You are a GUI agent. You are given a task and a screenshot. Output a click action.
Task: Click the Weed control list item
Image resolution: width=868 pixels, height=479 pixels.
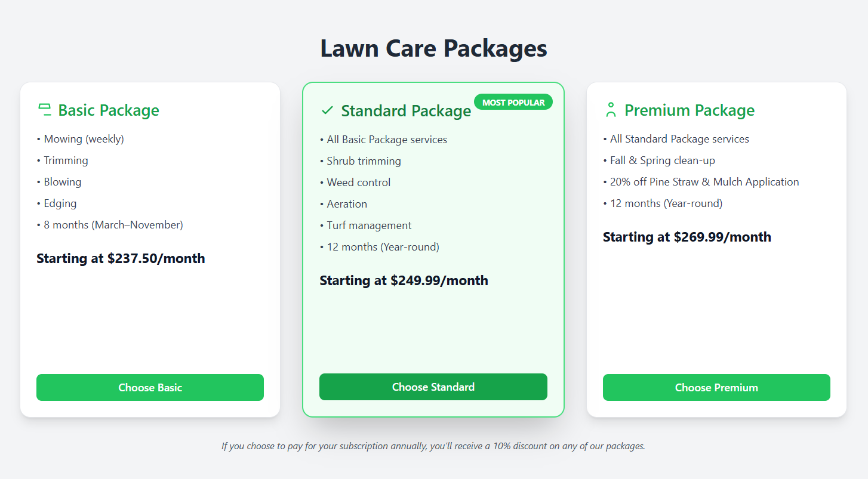(355, 183)
